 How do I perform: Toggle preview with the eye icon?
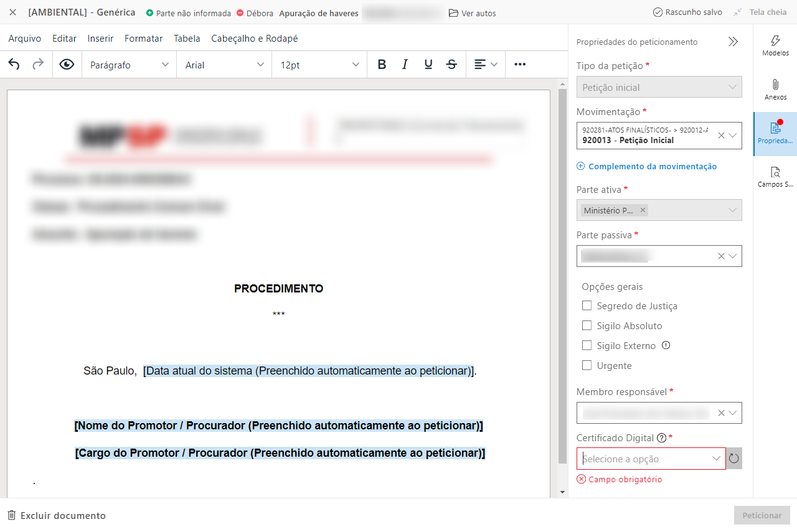67,65
